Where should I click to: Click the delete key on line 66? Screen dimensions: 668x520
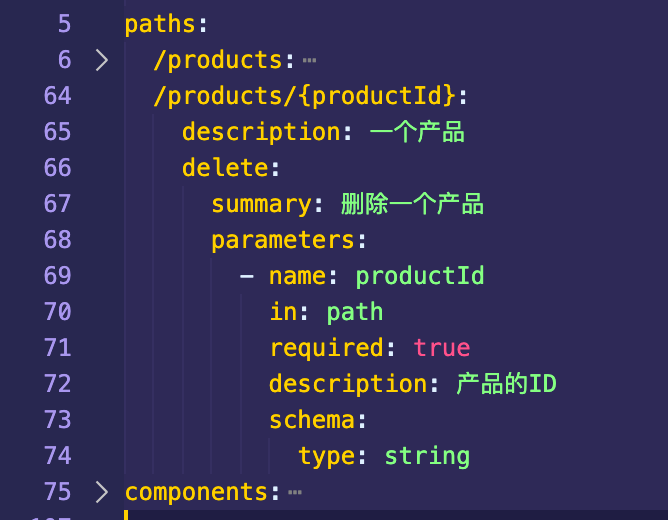click(224, 168)
